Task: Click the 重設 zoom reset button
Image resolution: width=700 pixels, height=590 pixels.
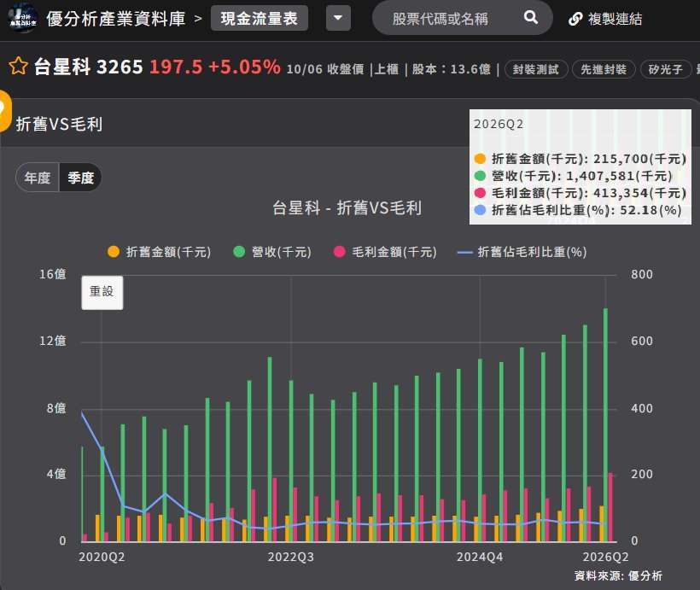Action: tap(102, 292)
